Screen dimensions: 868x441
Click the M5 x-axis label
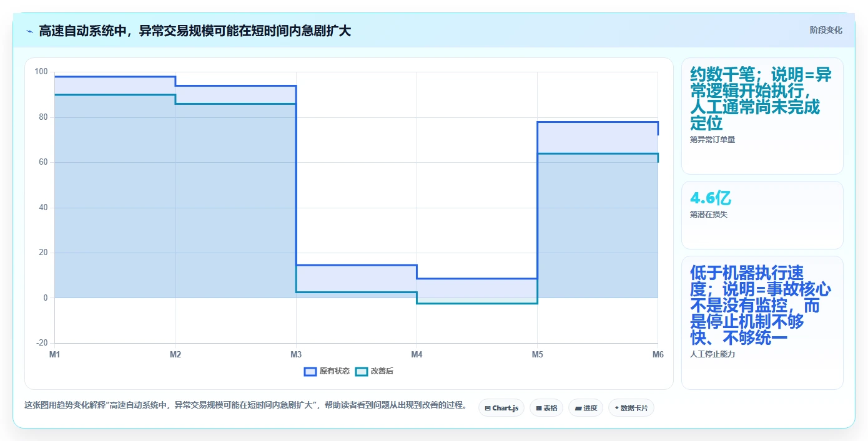(537, 354)
